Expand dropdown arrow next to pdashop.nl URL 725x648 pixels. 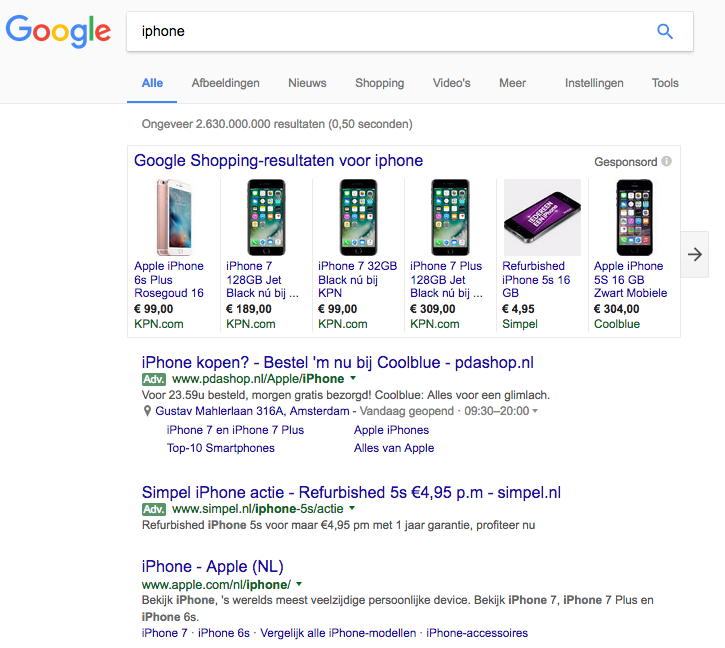click(353, 378)
